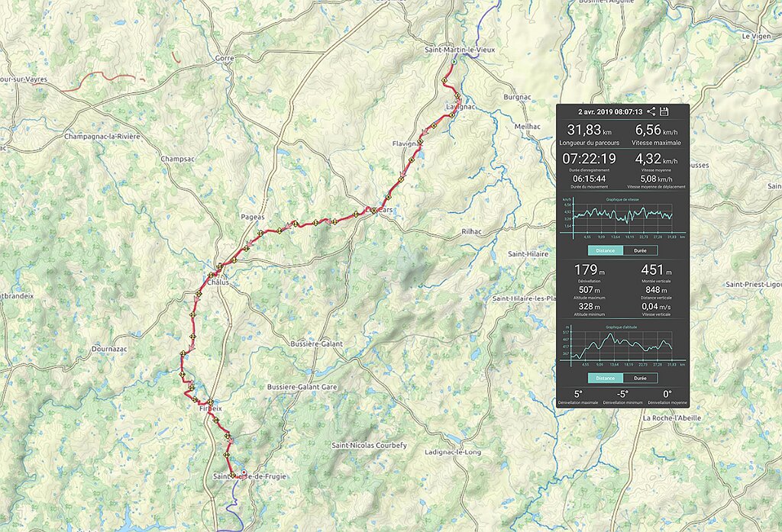This screenshot has height=532, width=782.
Task: Select the -5° Dénivellation minimum value
Action: (x=622, y=394)
